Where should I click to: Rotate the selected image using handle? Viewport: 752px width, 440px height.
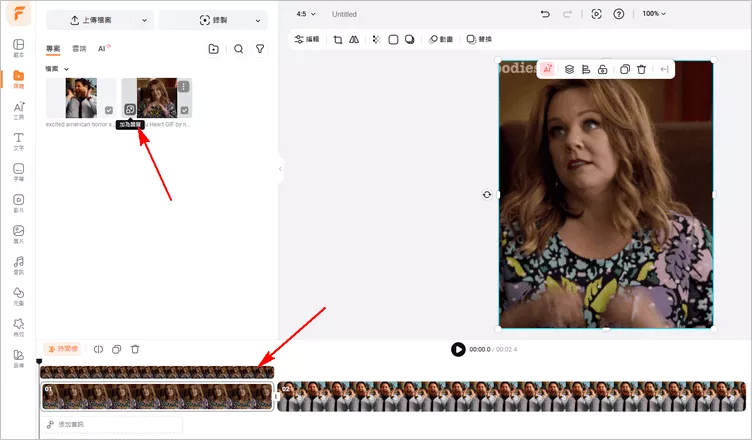point(487,195)
